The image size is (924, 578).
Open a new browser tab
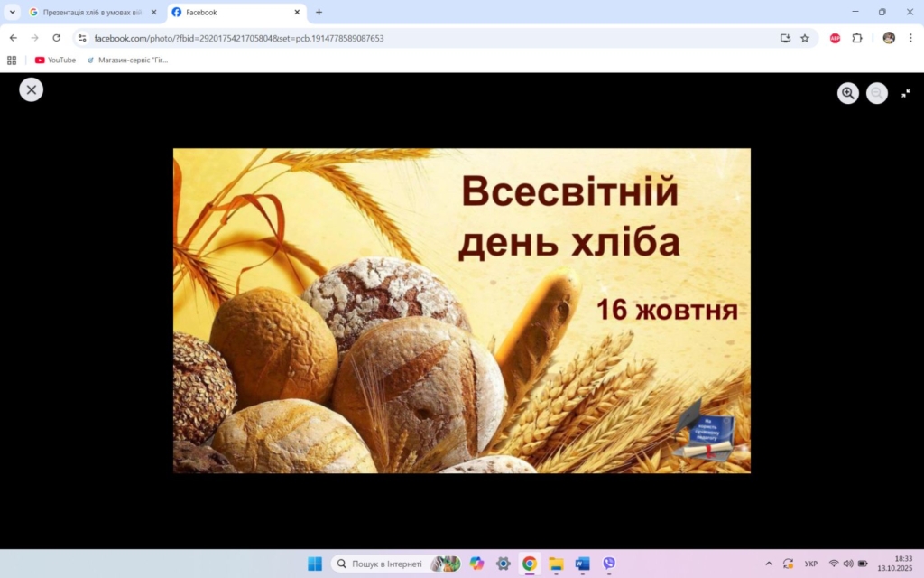coord(319,12)
